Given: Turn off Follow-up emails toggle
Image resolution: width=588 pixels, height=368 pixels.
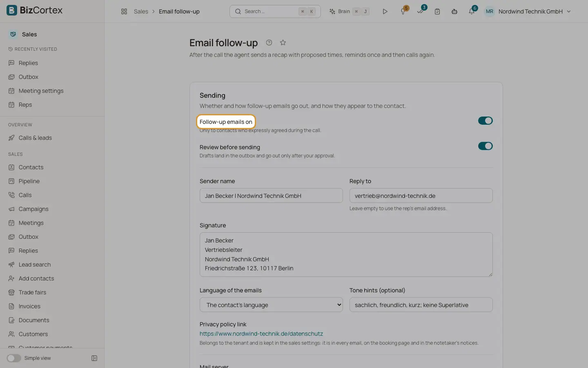Looking at the screenshot, I should [486, 121].
